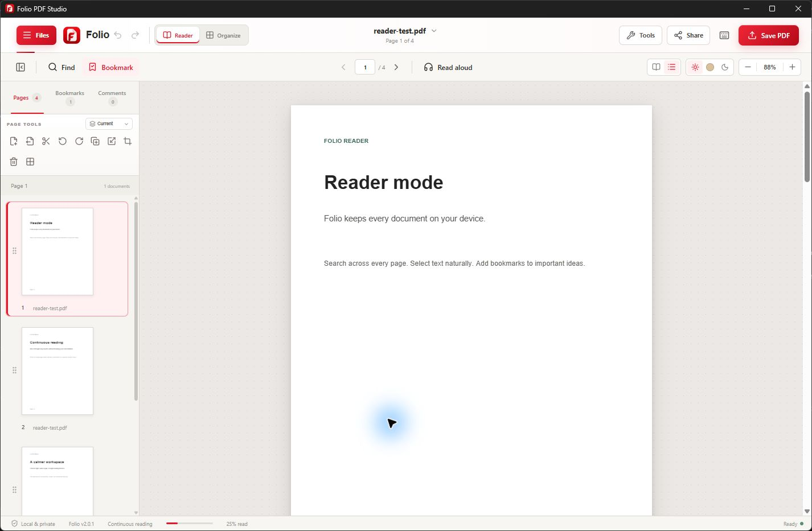Expand the Current scope dropdown
The image size is (812, 531).
[109, 124]
